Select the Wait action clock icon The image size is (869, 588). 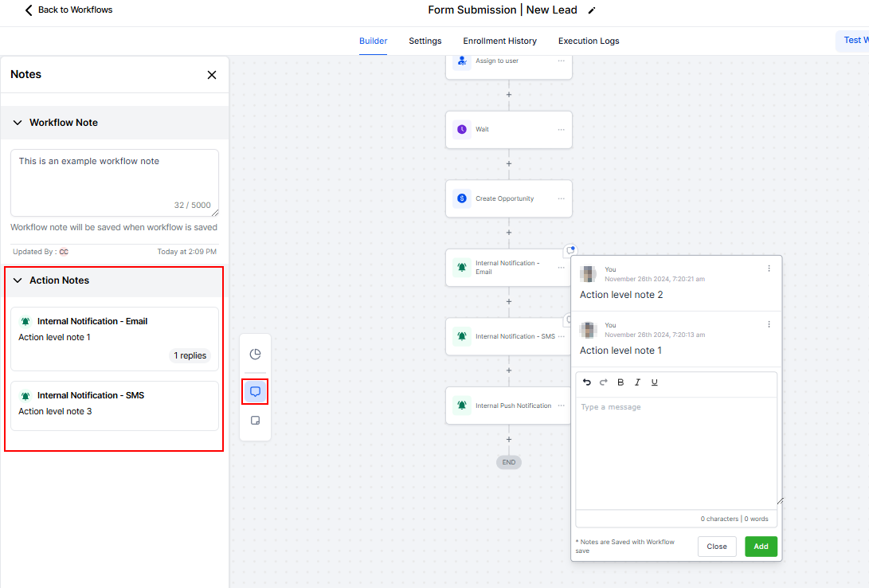(x=462, y=130)
